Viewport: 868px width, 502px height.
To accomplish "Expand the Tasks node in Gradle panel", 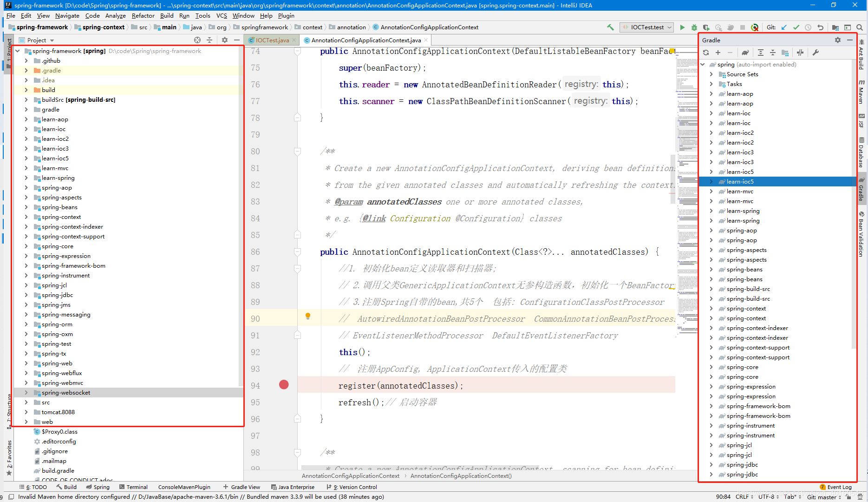I will 711,84.
